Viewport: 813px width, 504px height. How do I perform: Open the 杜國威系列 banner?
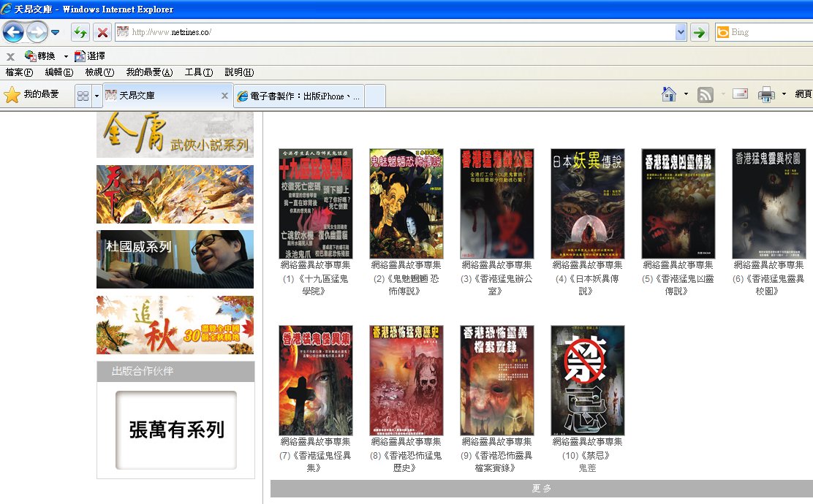pyautogui.click(x=175, y=259)
